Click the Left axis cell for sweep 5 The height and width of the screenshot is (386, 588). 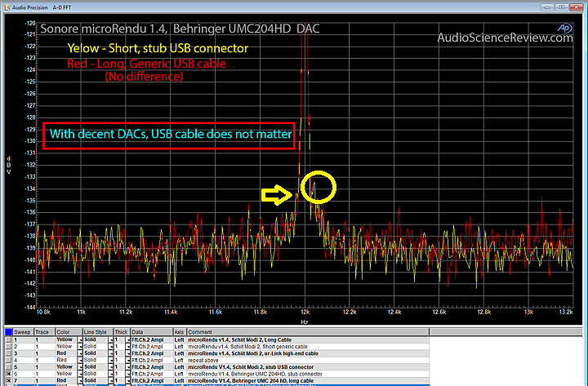179,367
